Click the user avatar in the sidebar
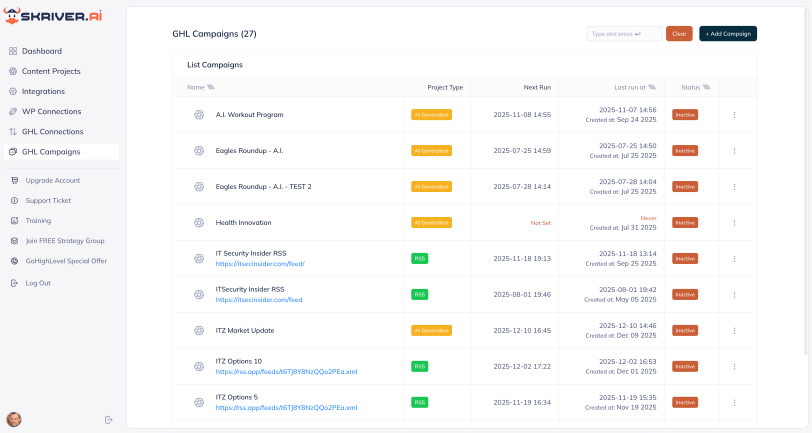The height and width of the screenshot is (433, 812). point(14,419)
